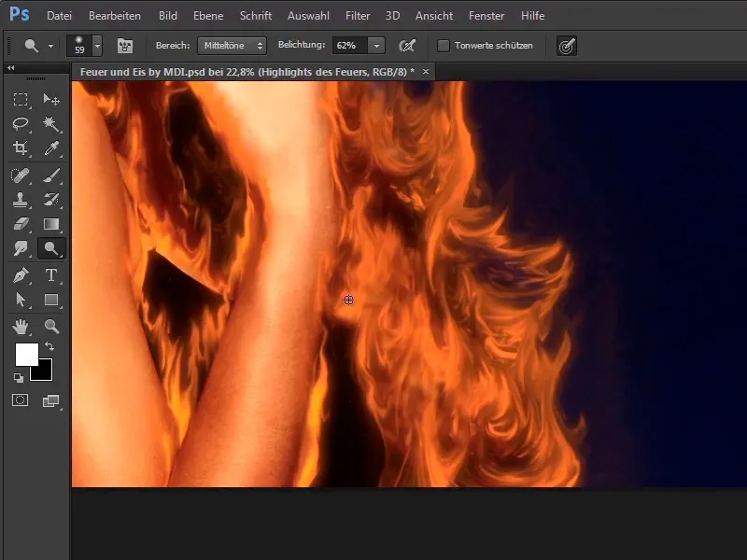Viewport: 747px width, 560px height.
Task: Activate the Hand tool
Action: click(x=21, y=327)
